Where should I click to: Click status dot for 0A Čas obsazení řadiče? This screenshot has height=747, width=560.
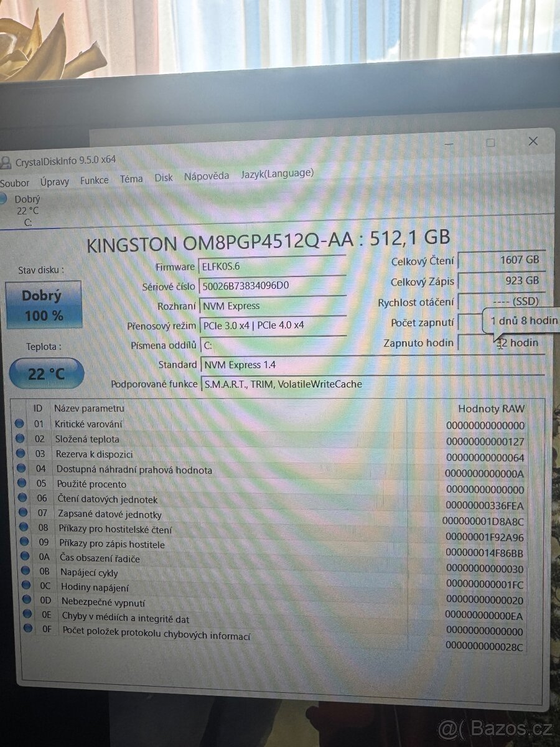pos(25,556)
